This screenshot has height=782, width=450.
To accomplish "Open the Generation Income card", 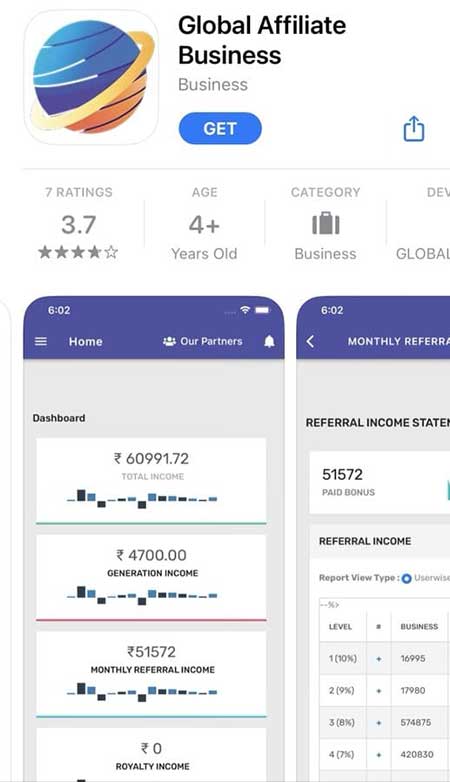I will point(151,578).
